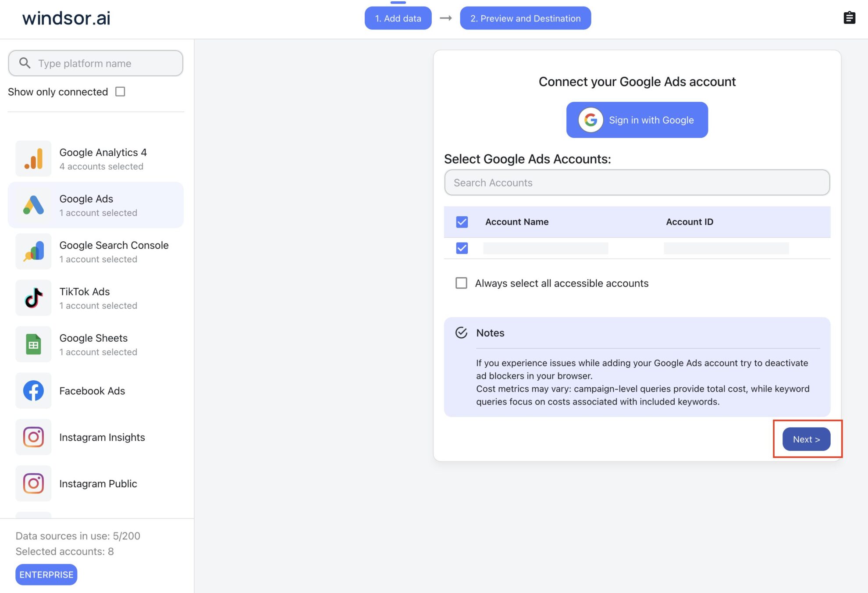The height and width of the screenshot is (593, 868).
Task: Click the Notes heading
Action: click(x=490, y=333)
